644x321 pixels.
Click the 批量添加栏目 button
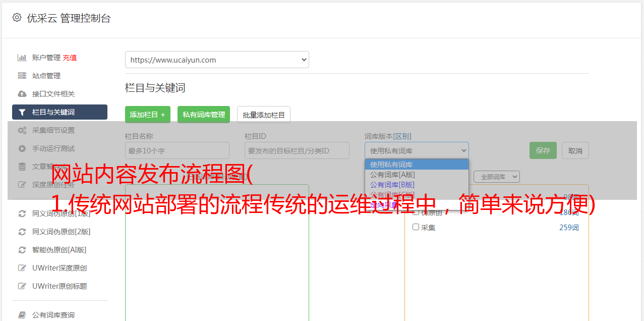point(264,115)
